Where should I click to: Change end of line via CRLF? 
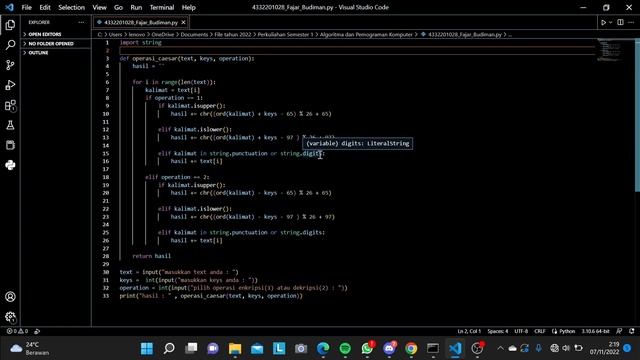(540, 331)
